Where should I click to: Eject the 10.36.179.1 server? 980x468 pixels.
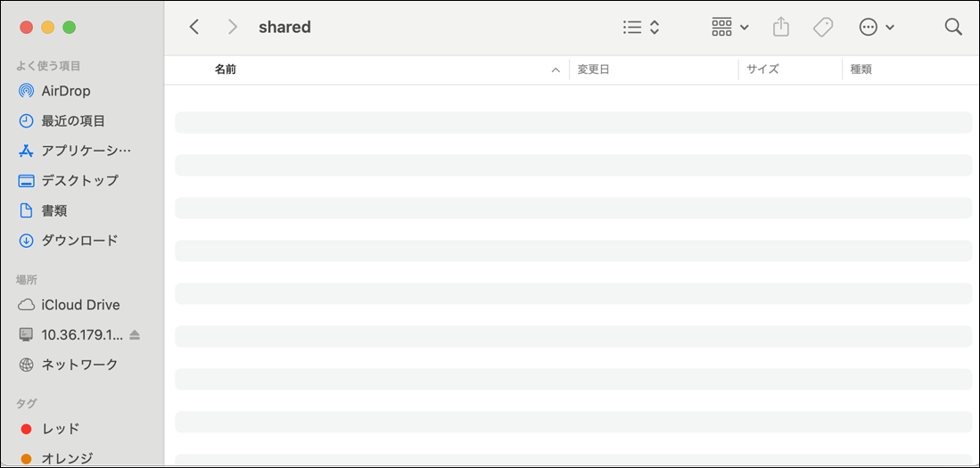tap(135, 335)
